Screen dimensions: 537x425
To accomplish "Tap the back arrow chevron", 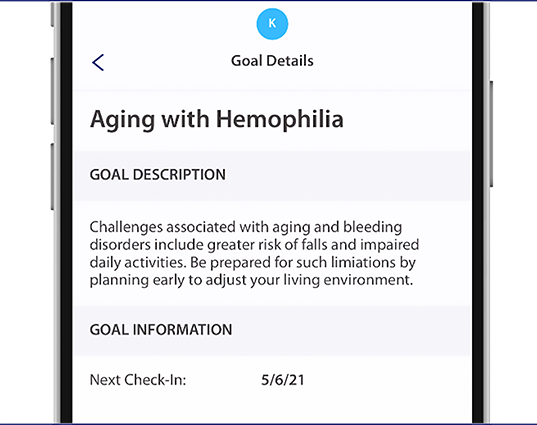I will [x=98, y=62].
